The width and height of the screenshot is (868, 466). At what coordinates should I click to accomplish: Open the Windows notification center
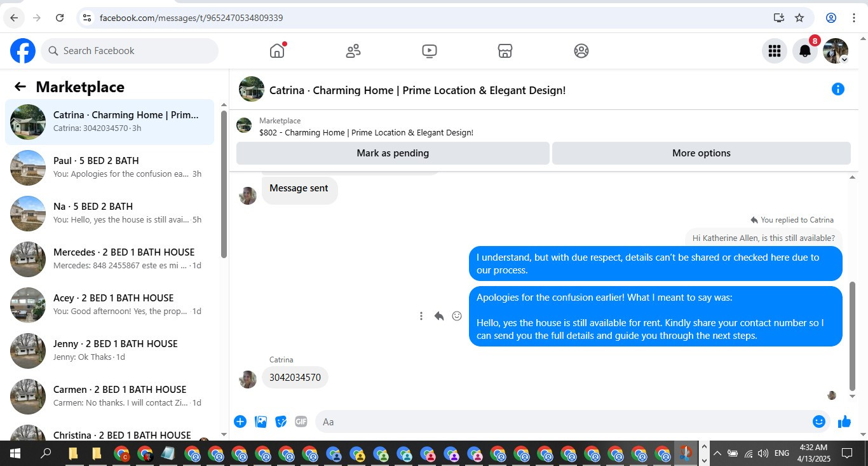click(847, 453)
